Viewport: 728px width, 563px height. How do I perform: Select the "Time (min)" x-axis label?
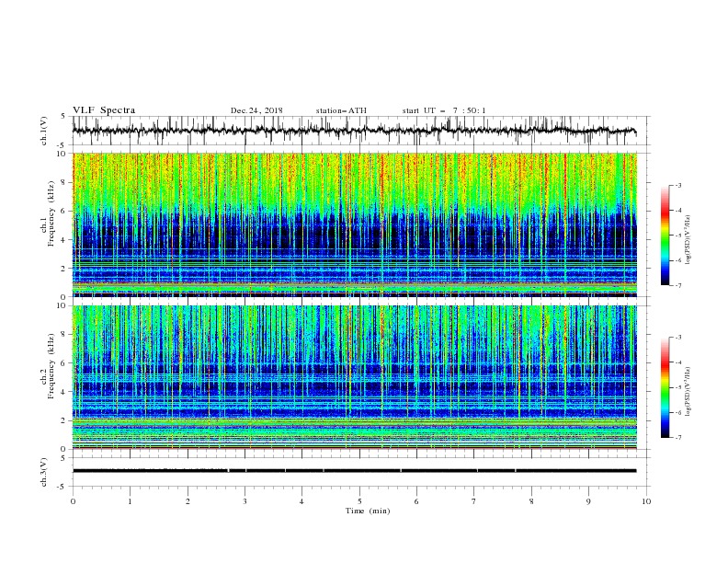pyautogui.click(x=368, y=511)
